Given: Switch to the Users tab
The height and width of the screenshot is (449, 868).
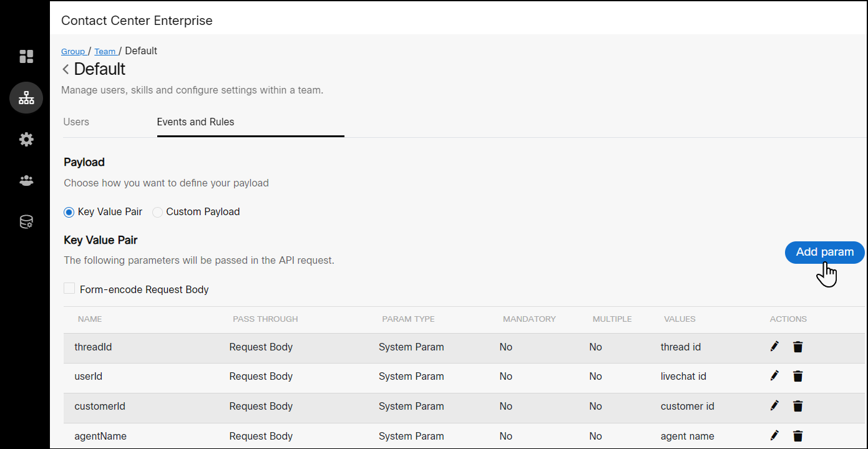Looking at the screenshot, I should point(76,122).
